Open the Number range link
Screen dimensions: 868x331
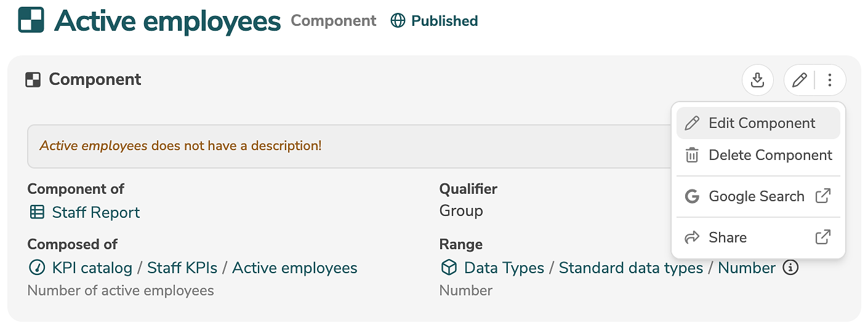[746, 268]
